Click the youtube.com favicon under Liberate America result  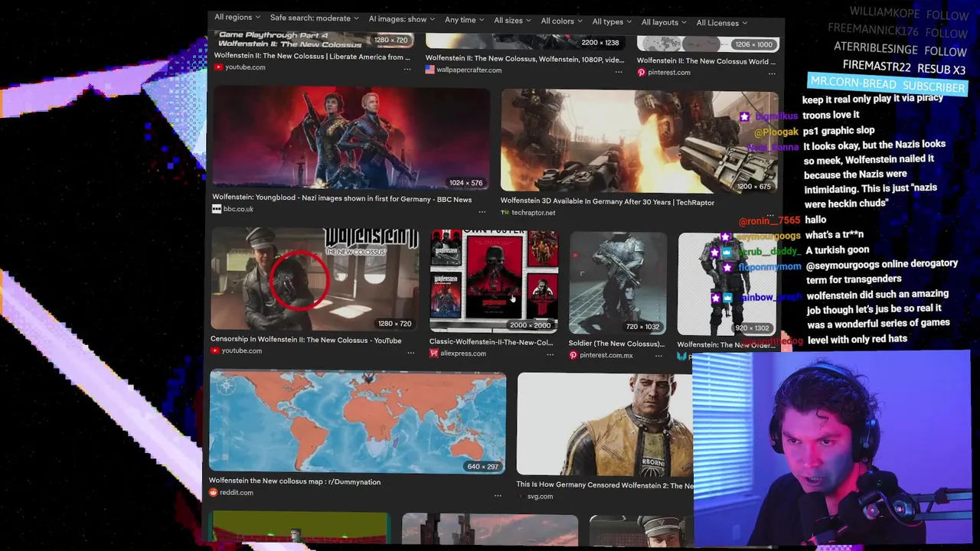click(x=218, y=67)
